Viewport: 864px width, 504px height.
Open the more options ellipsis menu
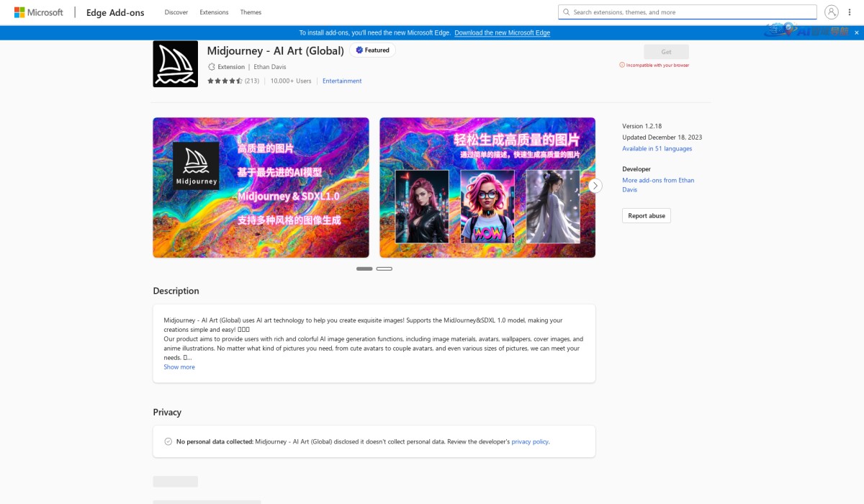(850, 12)
